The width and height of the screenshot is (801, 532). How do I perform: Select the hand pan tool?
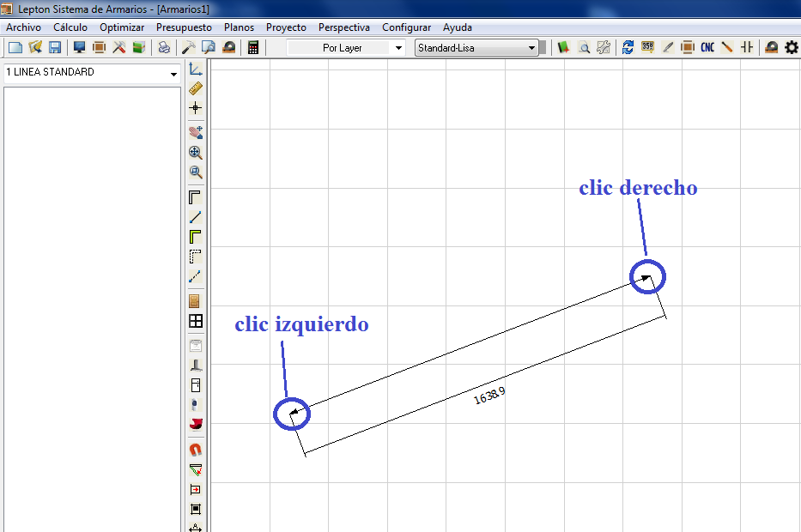196,133
